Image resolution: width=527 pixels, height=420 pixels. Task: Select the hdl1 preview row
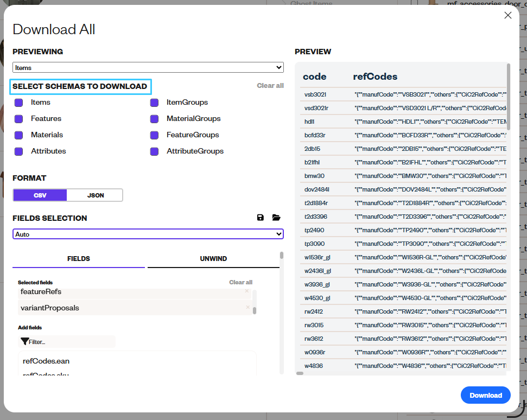(x=403, y=122)
